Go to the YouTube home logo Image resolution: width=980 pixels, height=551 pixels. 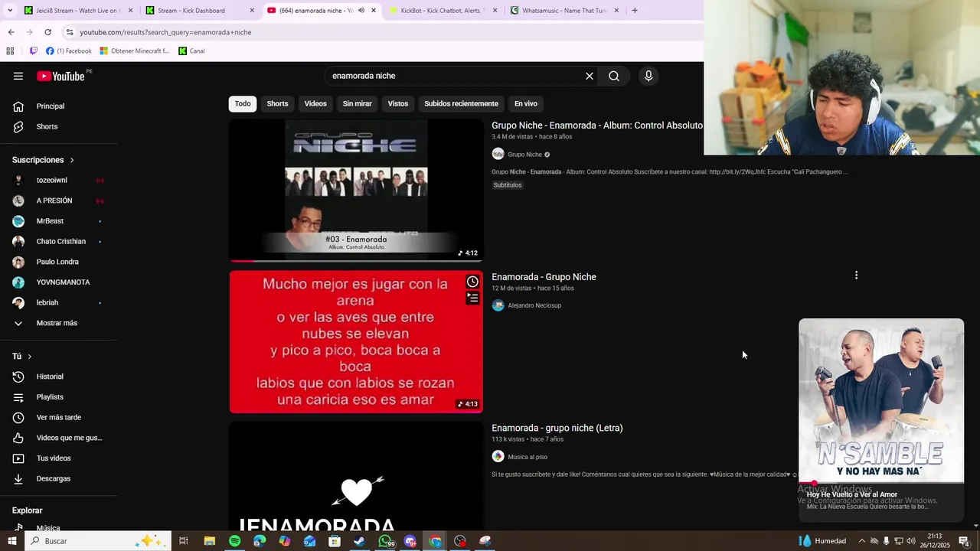(x=60, y=76)
